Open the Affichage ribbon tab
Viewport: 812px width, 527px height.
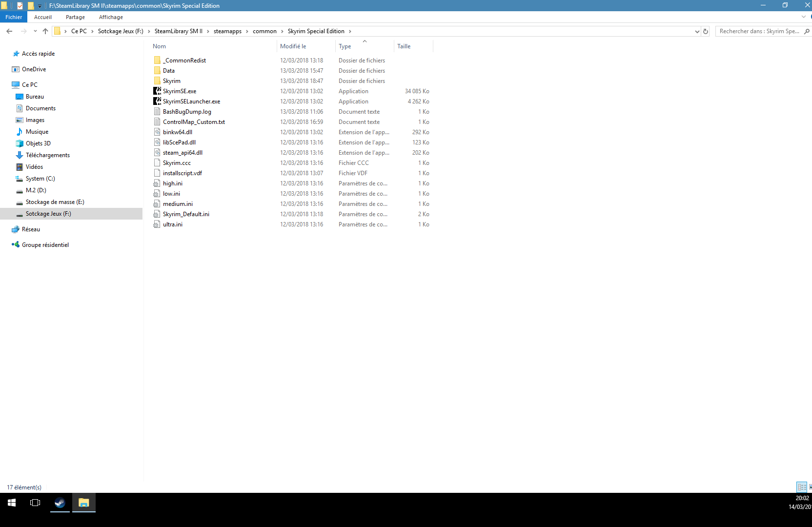(111, 17)
